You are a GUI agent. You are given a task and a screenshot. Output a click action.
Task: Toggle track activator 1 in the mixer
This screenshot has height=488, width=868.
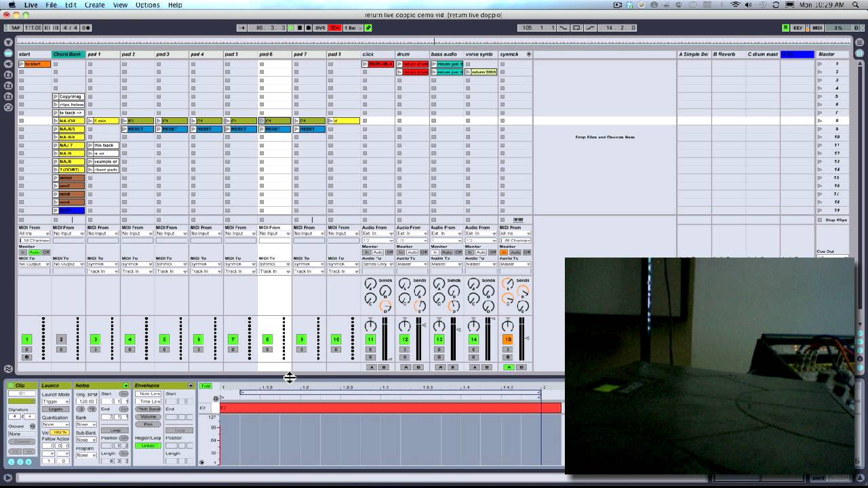[x=26, y=339]
